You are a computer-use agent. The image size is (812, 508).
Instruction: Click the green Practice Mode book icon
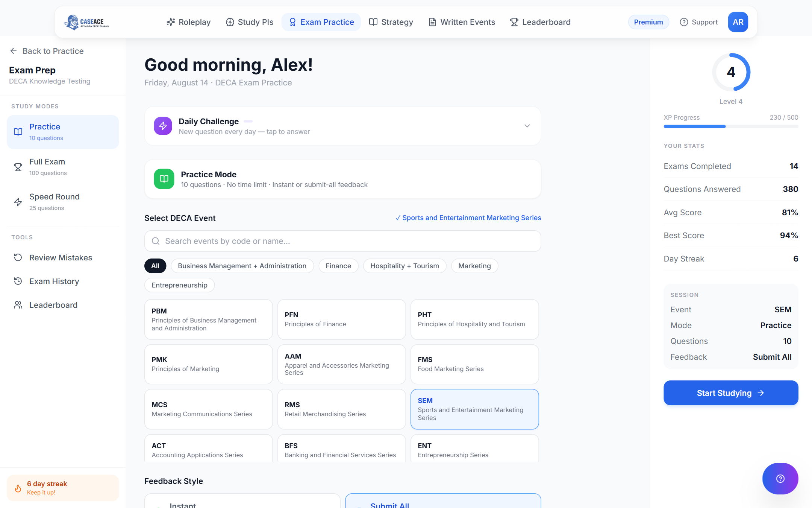coord(164,179)
